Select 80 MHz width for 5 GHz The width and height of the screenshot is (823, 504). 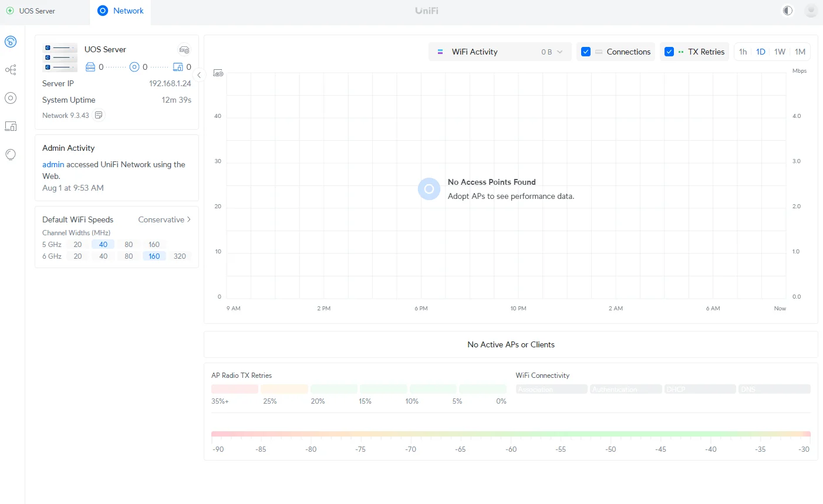129,245
